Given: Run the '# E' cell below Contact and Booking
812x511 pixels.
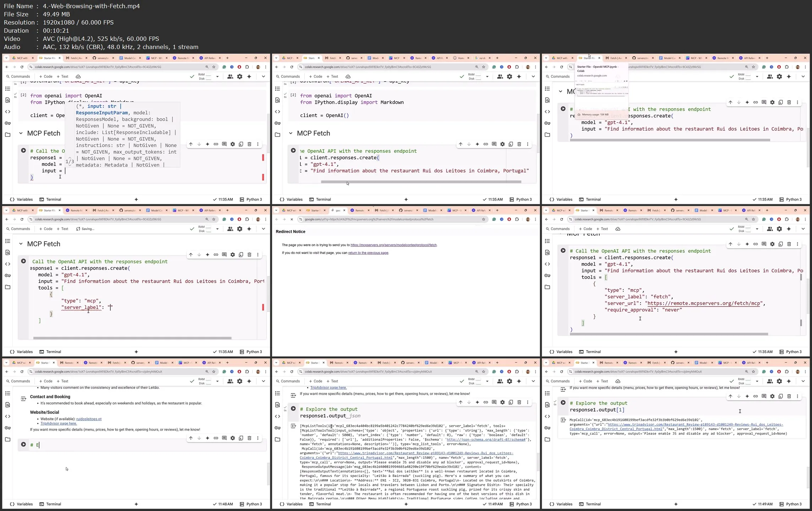Looking at the screenshot, I should (23, 444).
